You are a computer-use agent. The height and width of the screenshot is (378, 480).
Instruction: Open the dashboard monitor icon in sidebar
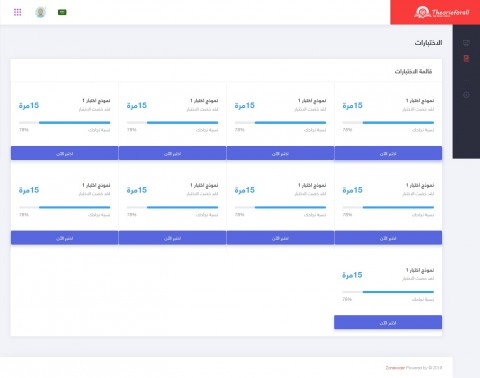[466, 43]
